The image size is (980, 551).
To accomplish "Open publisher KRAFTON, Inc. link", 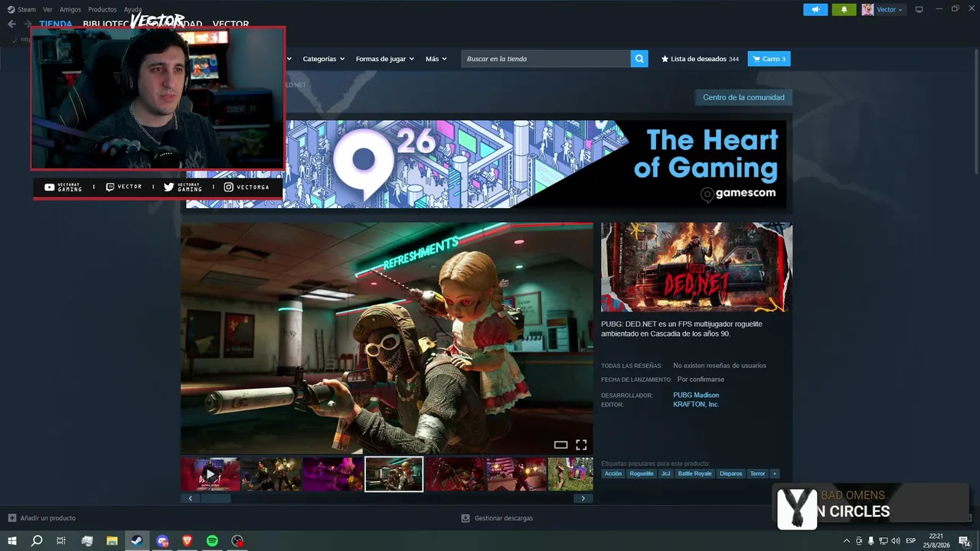I will [696, 404].
